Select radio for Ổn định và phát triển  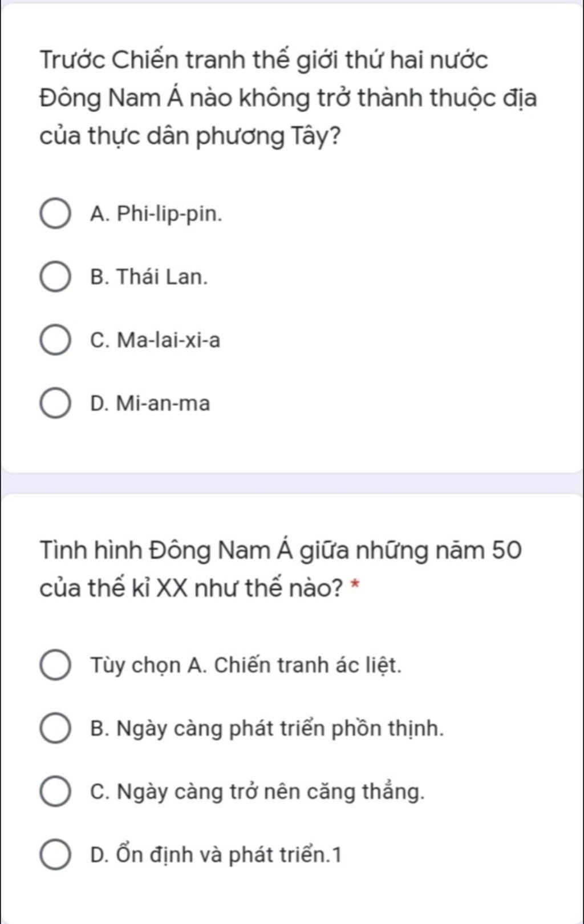pos(55,855)
